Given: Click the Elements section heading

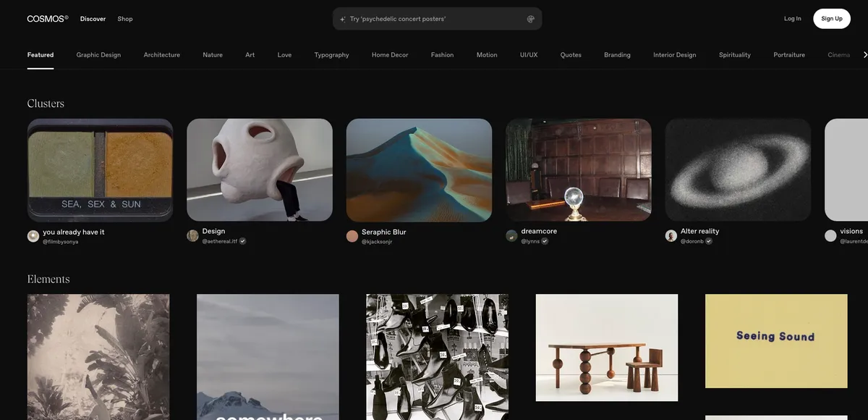Looking at the screenshot, I should click(48, 279).
